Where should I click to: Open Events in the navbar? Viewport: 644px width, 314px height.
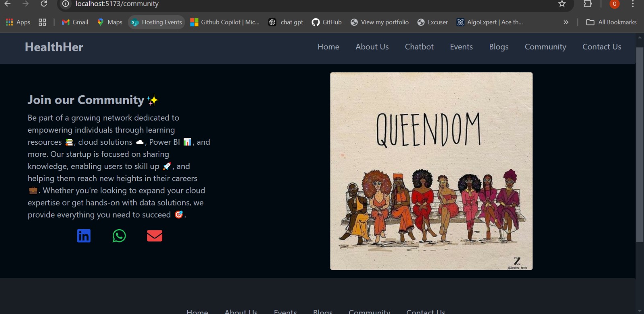pos(461,47)
